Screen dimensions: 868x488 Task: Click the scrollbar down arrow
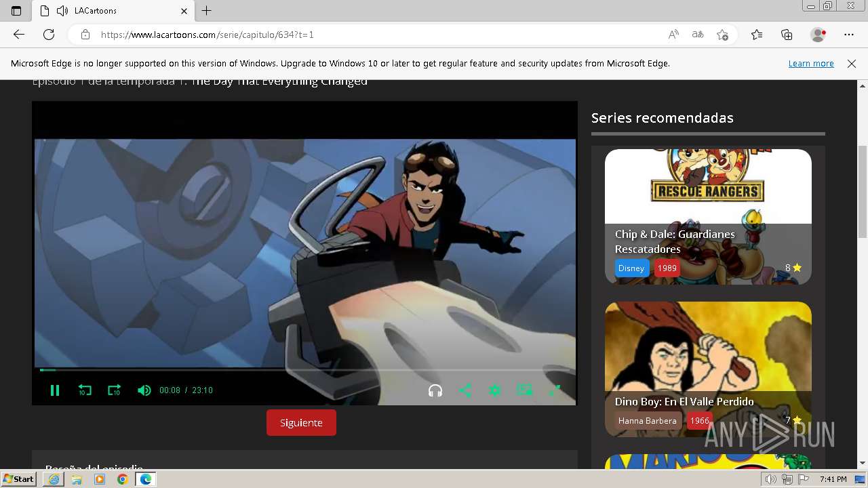coord(863,464)
